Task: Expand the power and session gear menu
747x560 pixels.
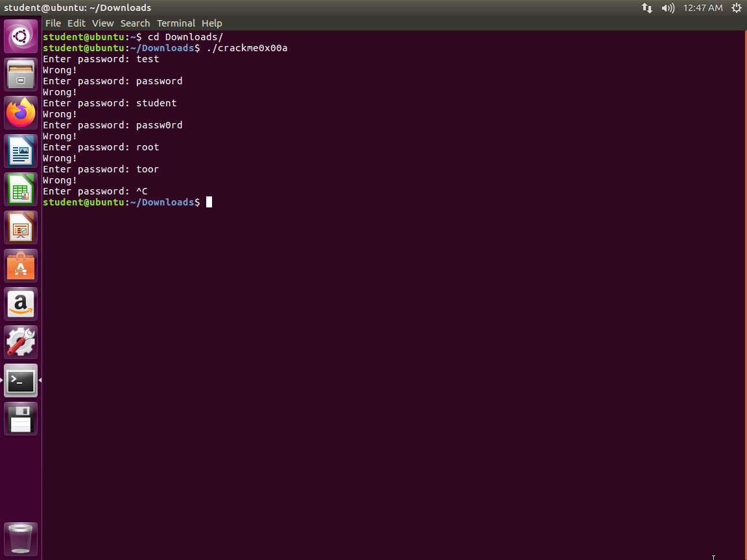Action: 737,8
